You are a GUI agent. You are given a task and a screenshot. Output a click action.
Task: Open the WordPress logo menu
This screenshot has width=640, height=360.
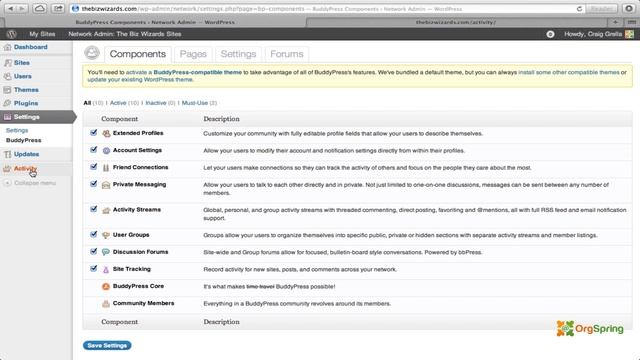point(11,34)
